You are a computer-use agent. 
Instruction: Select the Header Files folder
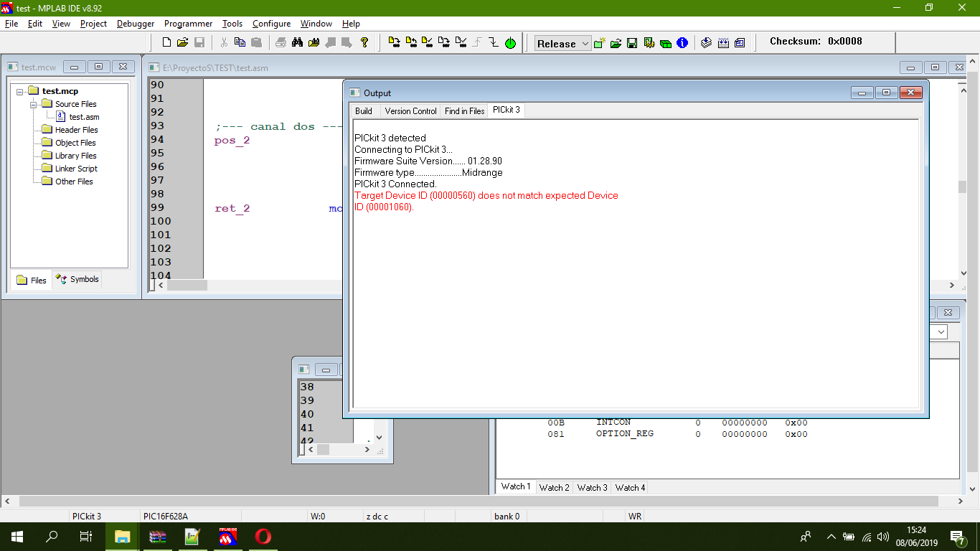click(x=76, y=130)
